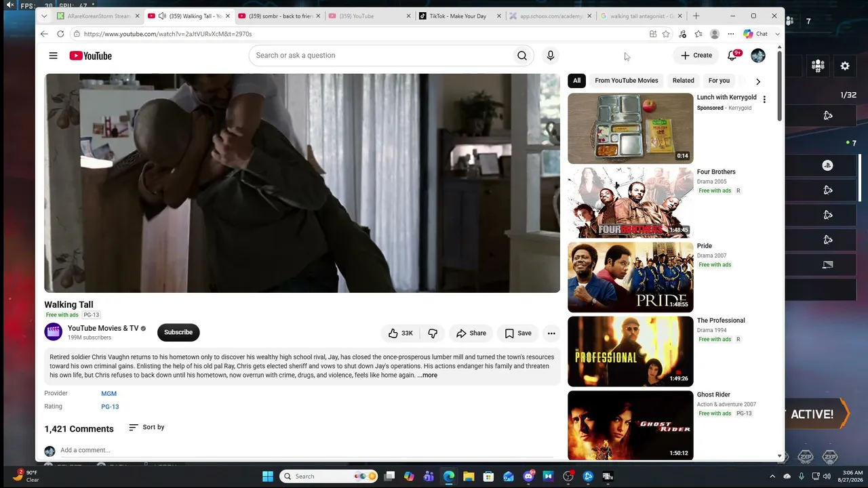Open a new browser tab
Screen dimensions: 868x488
click(696, 16)
